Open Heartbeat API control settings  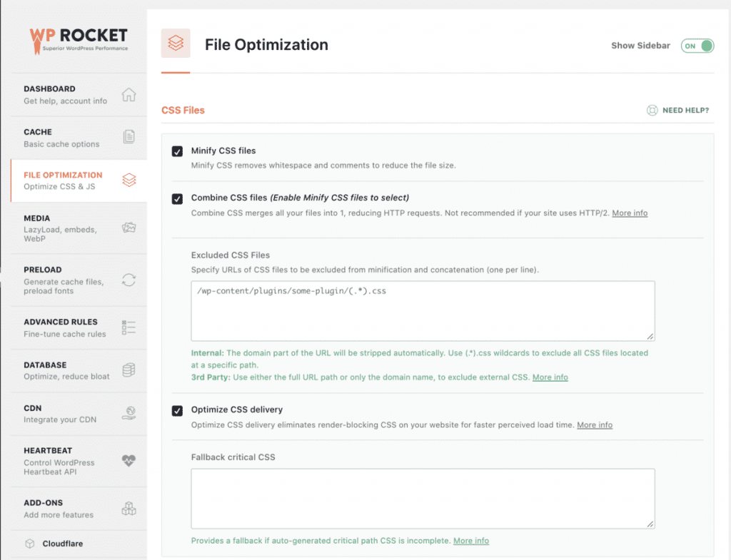pos(79,461)
